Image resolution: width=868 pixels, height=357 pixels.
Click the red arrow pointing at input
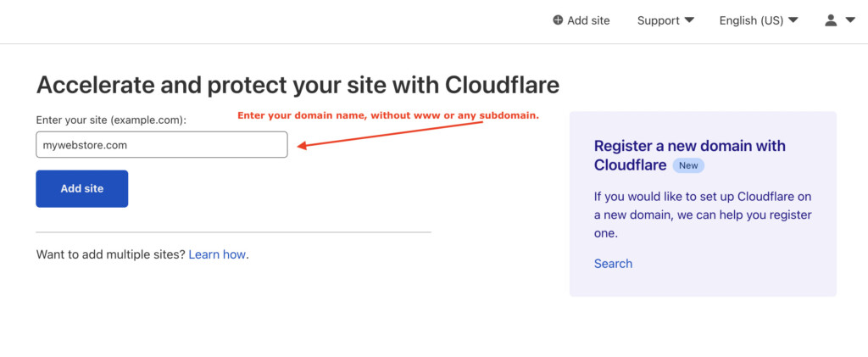(390, 135)
